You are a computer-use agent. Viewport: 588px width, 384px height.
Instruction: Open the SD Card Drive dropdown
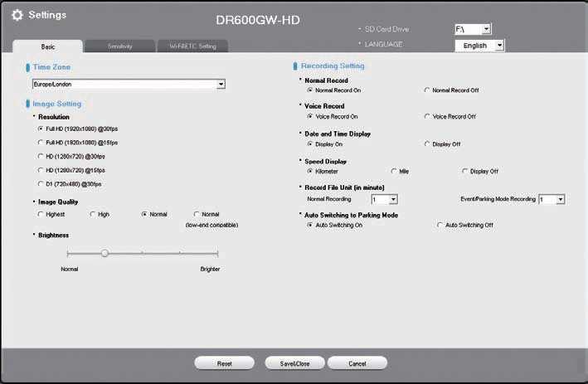(x=473, y=29)
